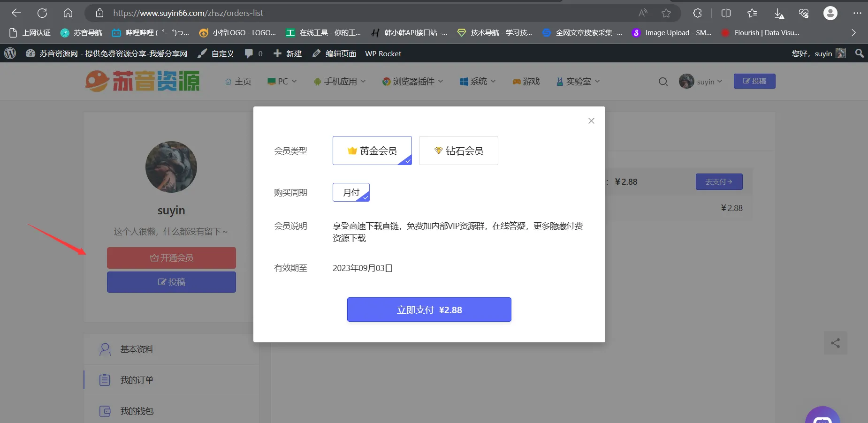
Task: Click the 立即支付 ¥2.88 button
Action: click(429, 310)
